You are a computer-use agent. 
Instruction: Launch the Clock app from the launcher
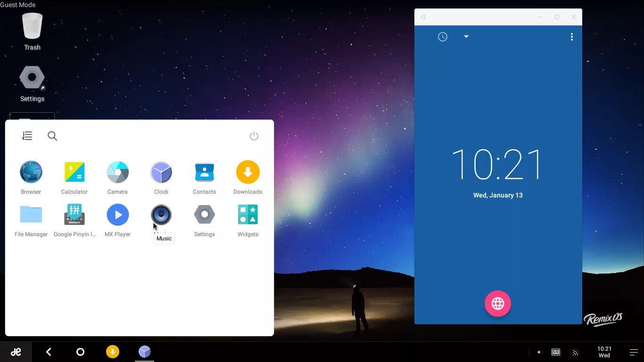click(161, 173)
